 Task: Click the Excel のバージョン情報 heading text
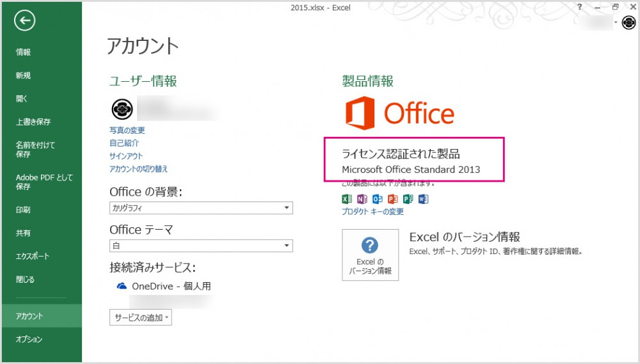465,237
